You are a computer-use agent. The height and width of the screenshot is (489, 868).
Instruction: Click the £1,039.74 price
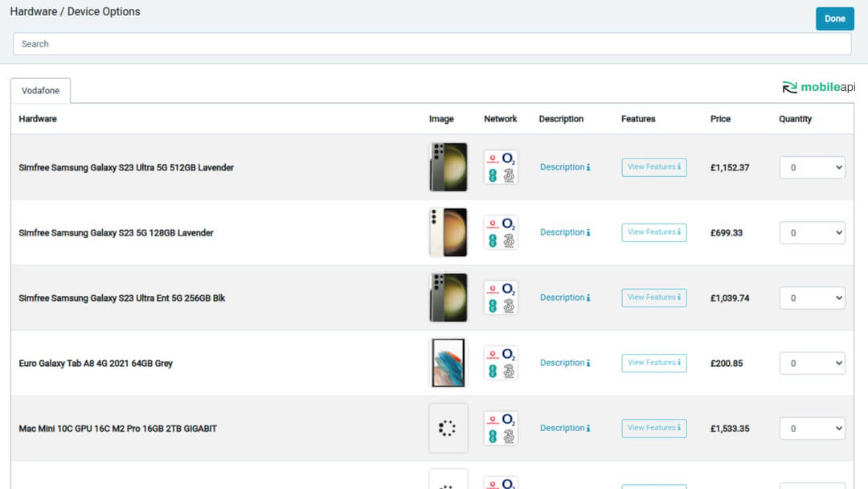730,298
